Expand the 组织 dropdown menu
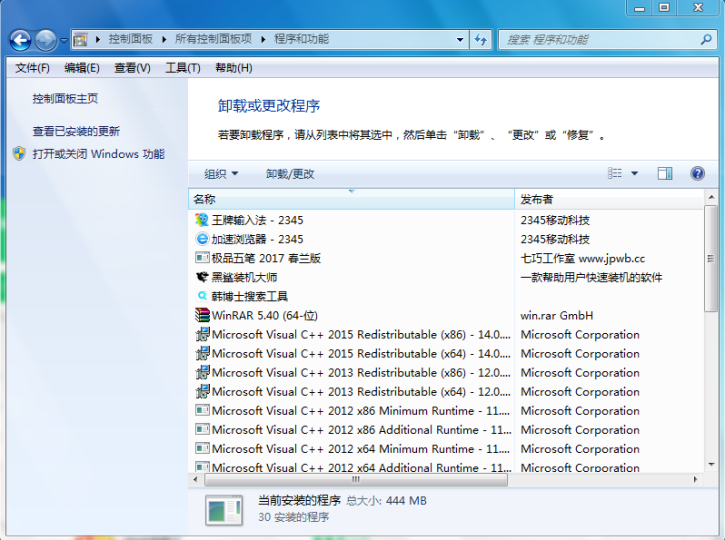This screenshot has height=540, width=725. click(x=221, y=173)
